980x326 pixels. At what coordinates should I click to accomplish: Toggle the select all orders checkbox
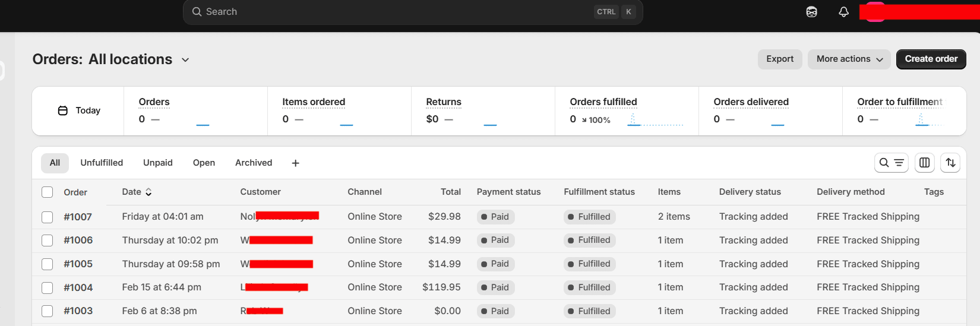48,192
